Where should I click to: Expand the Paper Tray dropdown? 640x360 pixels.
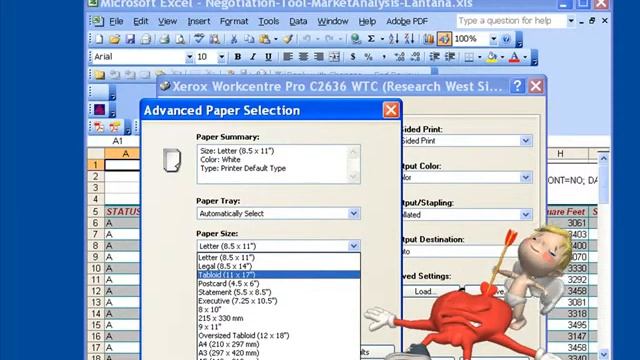click(353, 213)
